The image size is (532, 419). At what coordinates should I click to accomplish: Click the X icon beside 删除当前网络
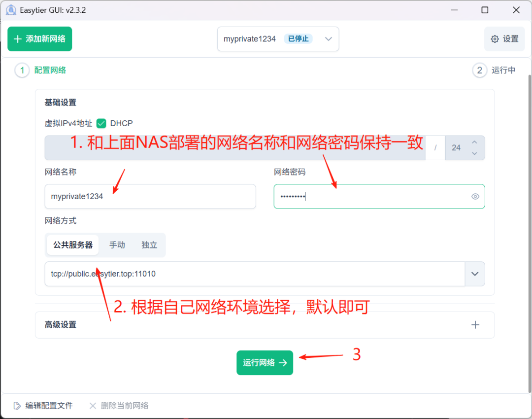point(93,405)
